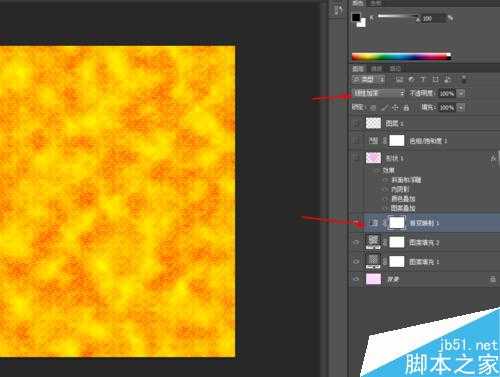500x377 pixels.
Task: Click the opacity 100% value field
Action: 447,93
